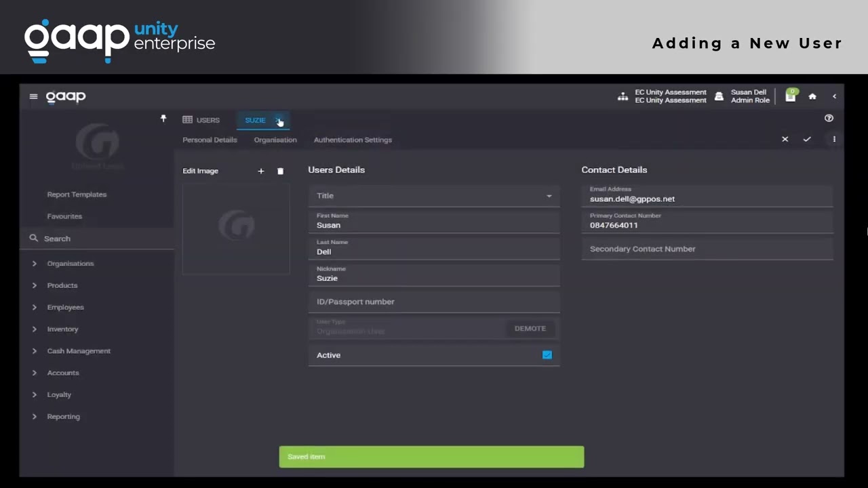Expand the Products menu

point(62,285)
